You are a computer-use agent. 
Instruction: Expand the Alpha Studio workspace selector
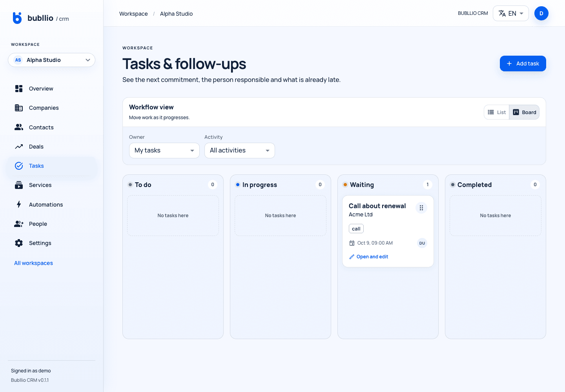tap(51, 60)
